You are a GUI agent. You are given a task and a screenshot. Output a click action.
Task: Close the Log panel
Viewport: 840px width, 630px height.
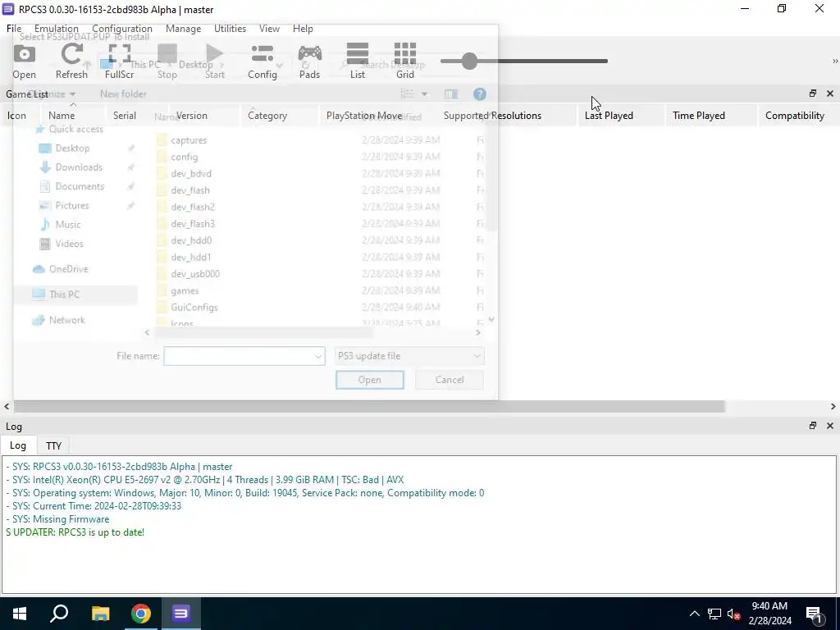click(x=830, y=426)
